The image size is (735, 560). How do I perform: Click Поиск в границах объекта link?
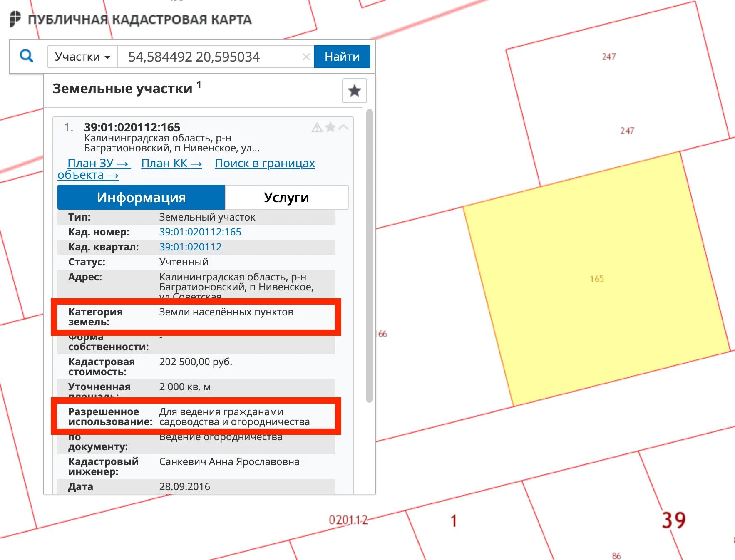[x=265, y=163]
